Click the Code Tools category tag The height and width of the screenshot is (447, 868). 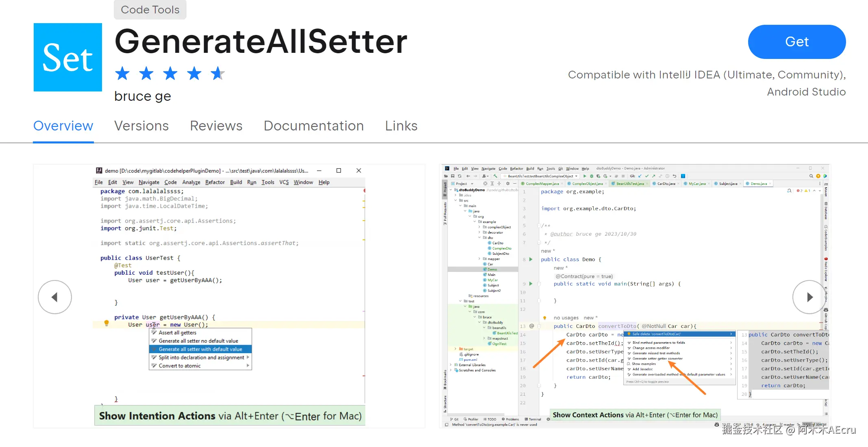point(150,10)
